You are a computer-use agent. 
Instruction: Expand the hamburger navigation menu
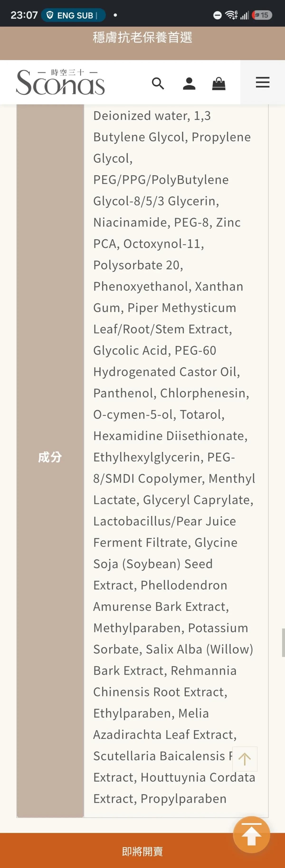pos(262,82)
